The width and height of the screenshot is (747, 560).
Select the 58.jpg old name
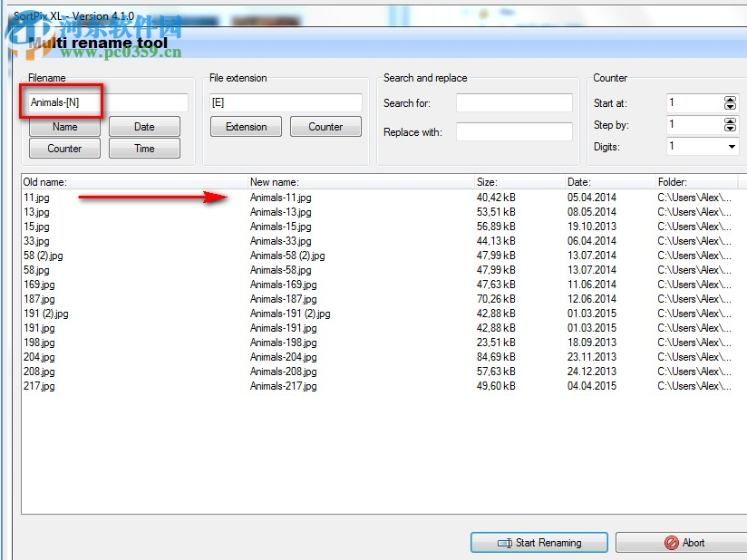pyautogui.click(x=36, y=270)
